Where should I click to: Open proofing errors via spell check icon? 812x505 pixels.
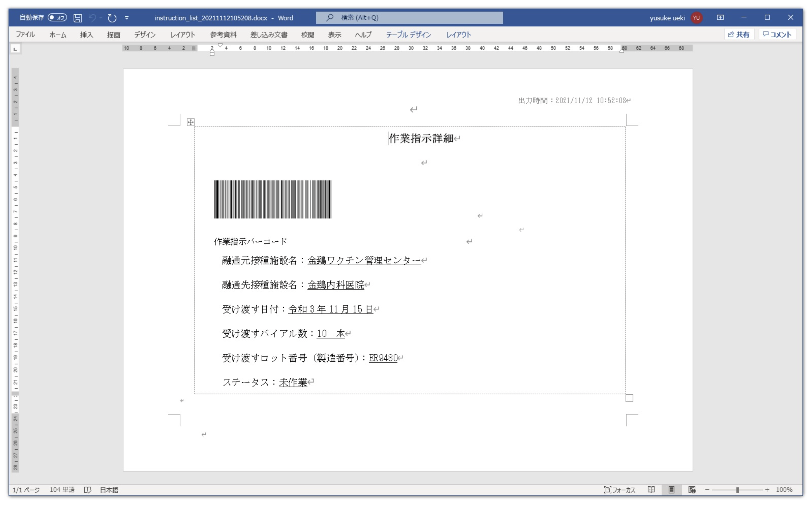click(x=88, y=490)
